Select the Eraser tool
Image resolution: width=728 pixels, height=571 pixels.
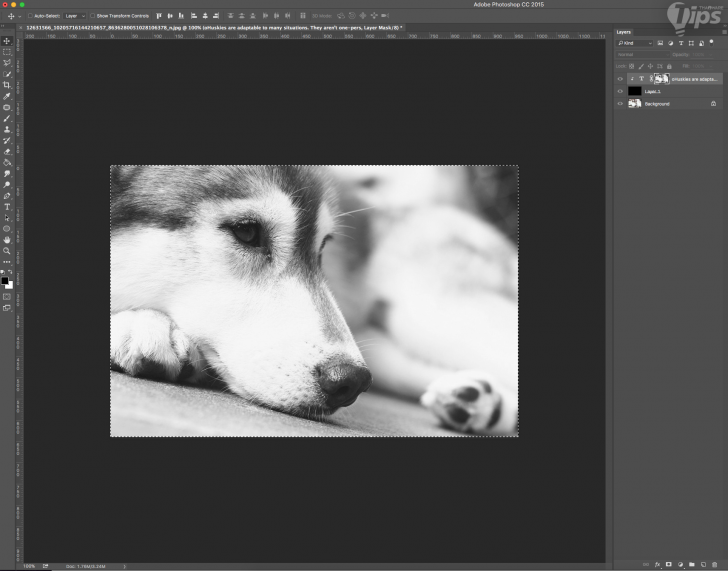tap(6, 152)
